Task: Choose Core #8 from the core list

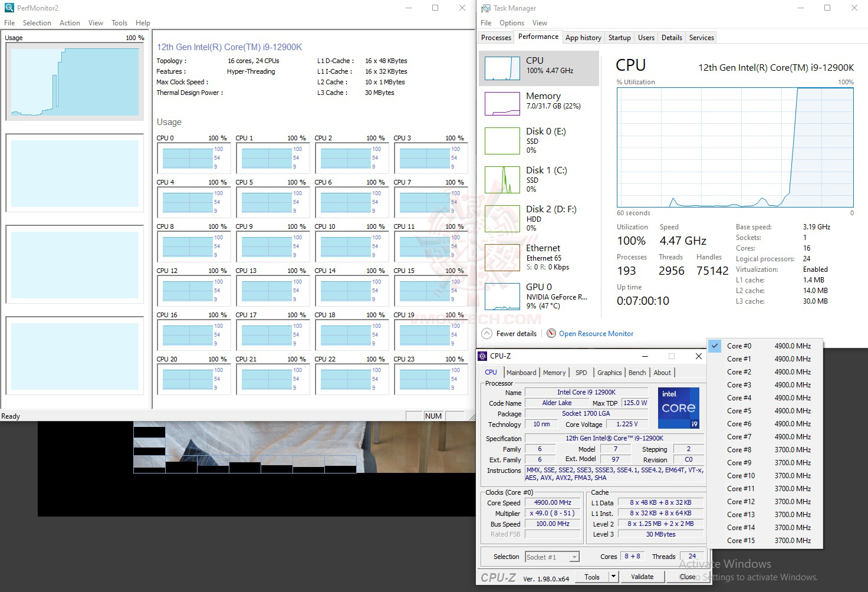Action: pyautogui.click(x=765, y=450)
